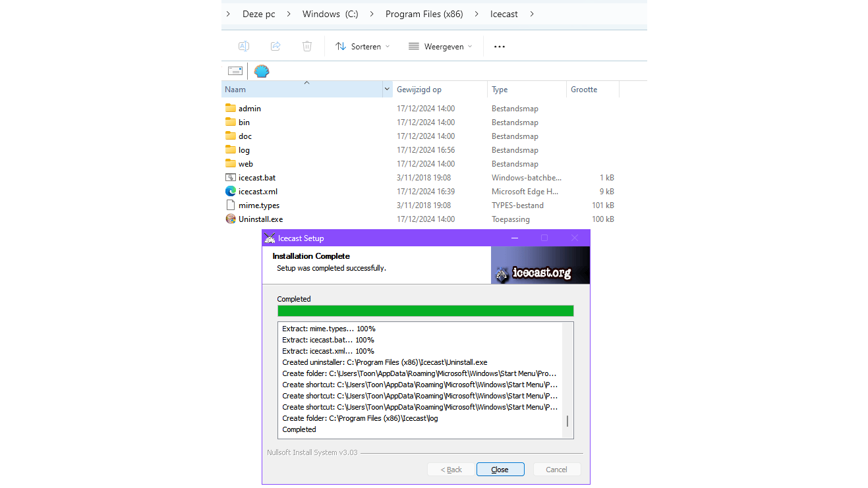
Task: Click the '101 kB' size cell
Action: click(x=603, y=205)
